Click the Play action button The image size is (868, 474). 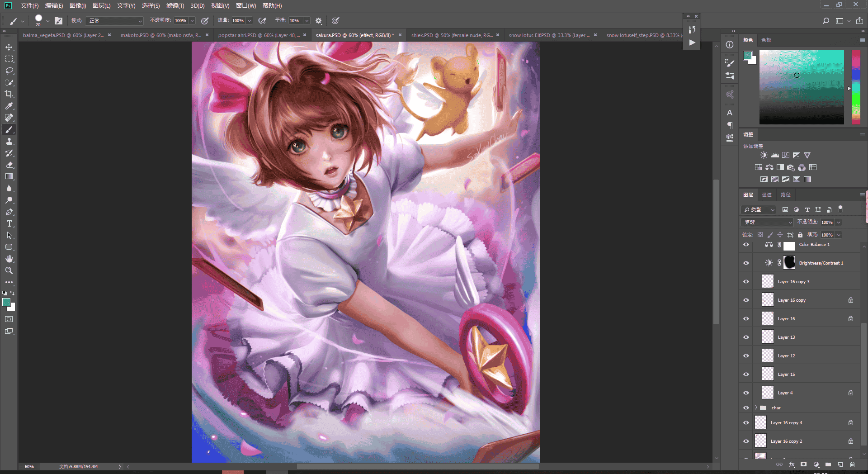(692, 43)
